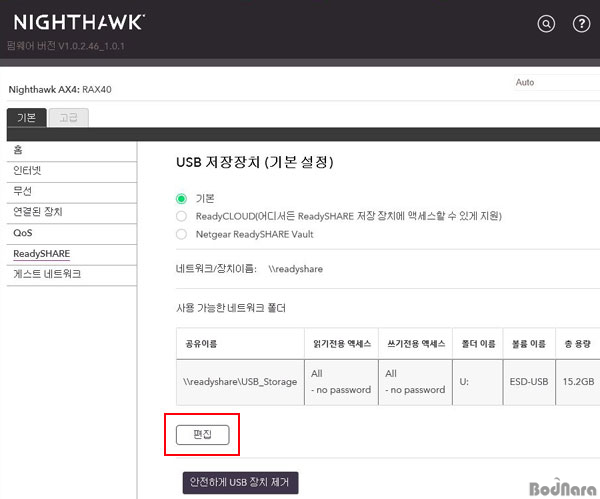Open 무선 in the sidebar
Image resolution: width=600 pixels, height=499 pixels.
[x=72, y=191]
